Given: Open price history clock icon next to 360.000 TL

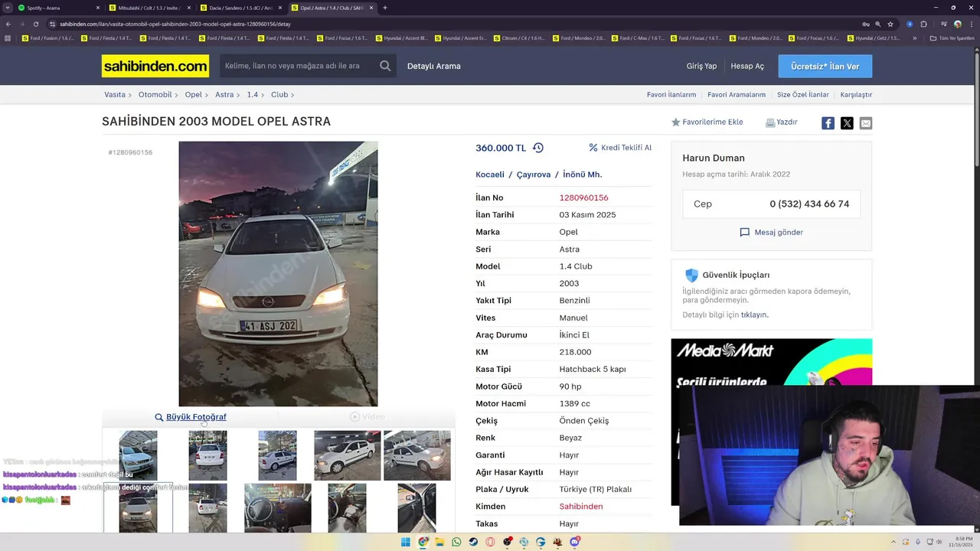Looking at the screenshot, I should tap(538, 148).
